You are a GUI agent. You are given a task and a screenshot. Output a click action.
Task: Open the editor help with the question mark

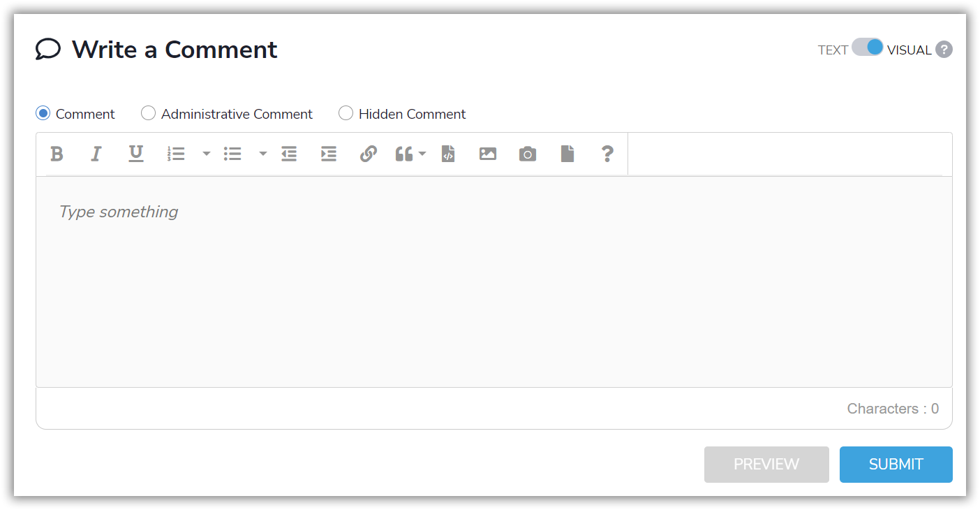[607, 154]
